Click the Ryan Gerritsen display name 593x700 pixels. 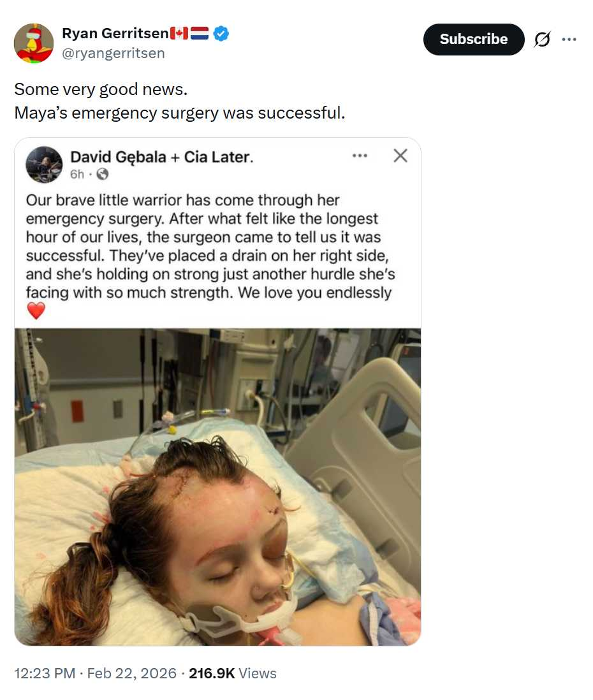pos(115,33)
